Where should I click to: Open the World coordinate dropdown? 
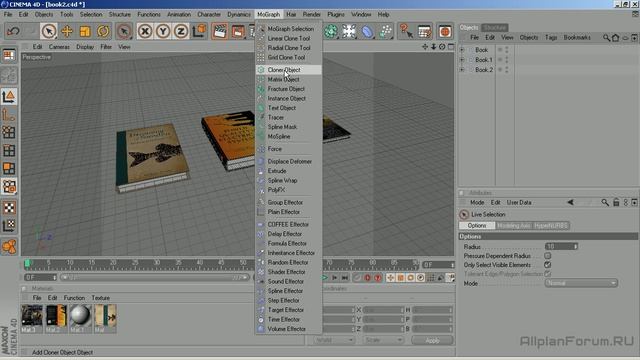click(x=334, y=340)
